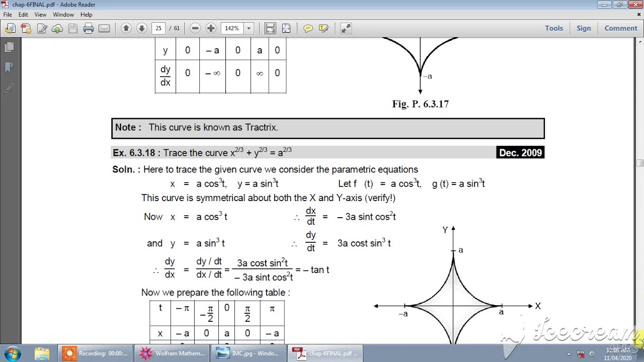
Task: Switch to read mode with expand arrows
Action: point(346,28)
